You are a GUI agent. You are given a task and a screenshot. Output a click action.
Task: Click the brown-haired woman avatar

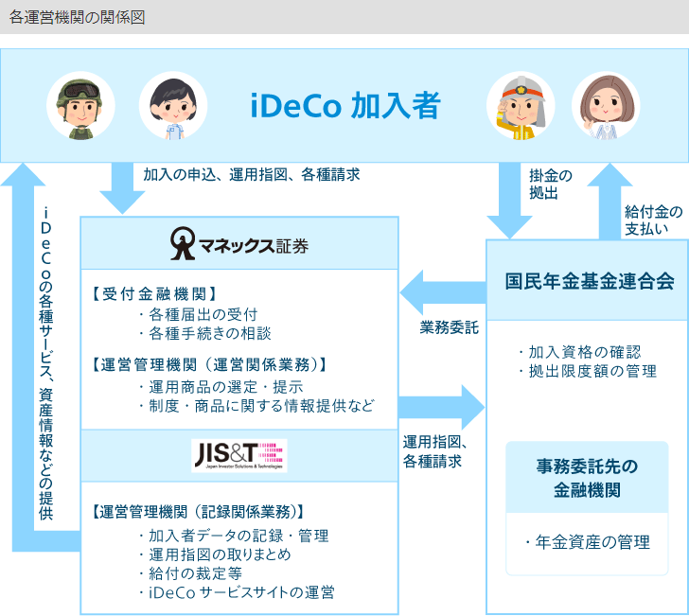606,106
